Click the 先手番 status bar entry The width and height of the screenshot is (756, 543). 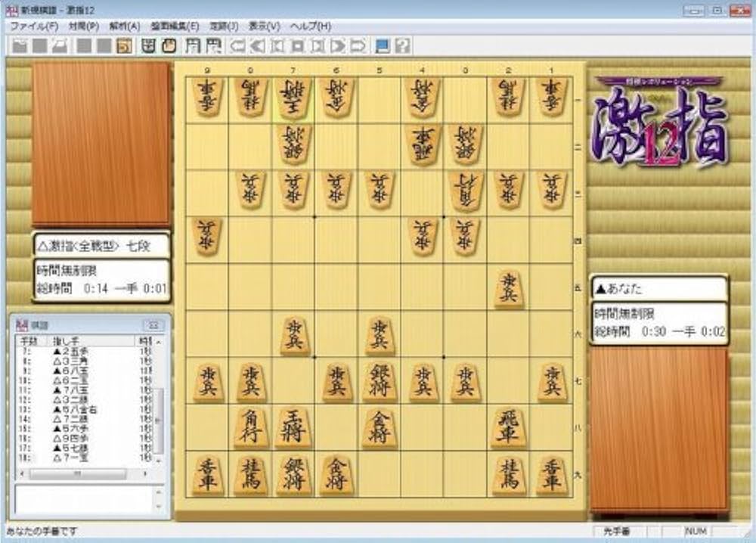pyautogui.click(x=617, y=531)
